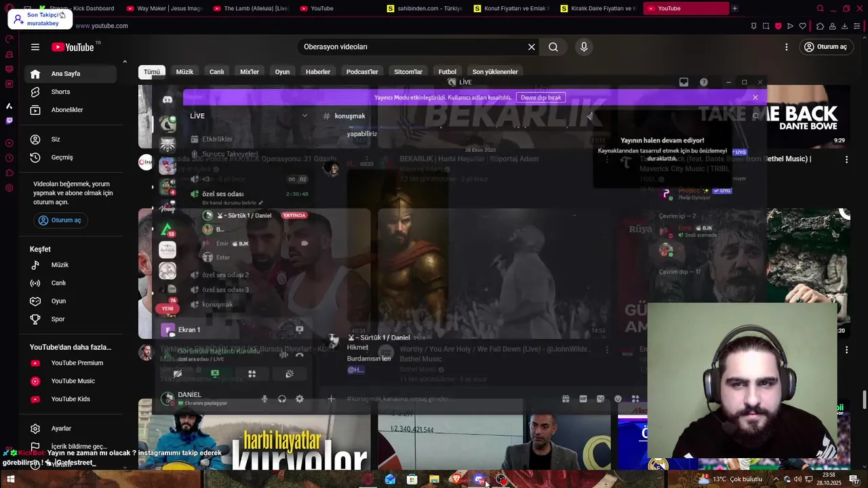Open Take Me Back video options menu

[x=846, y=159]
